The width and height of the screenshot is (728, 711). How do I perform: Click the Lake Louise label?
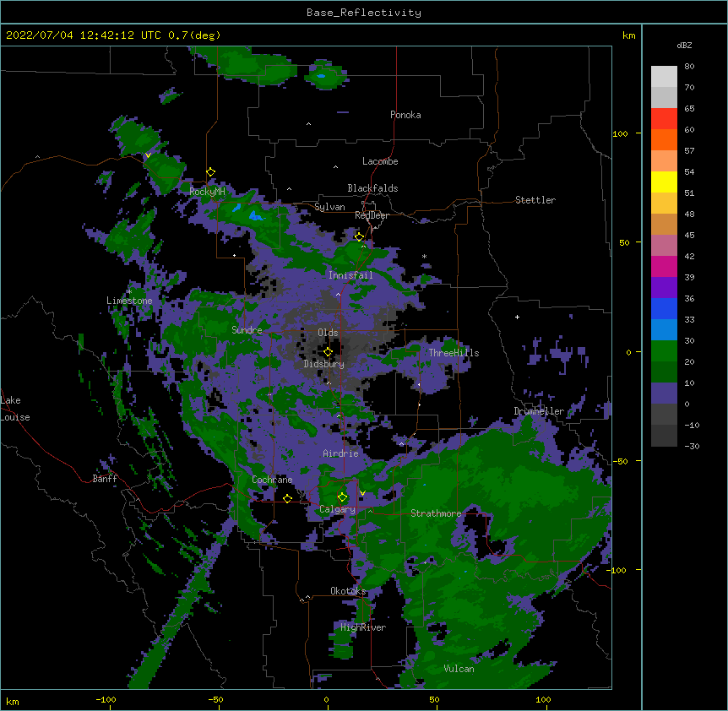15,409
